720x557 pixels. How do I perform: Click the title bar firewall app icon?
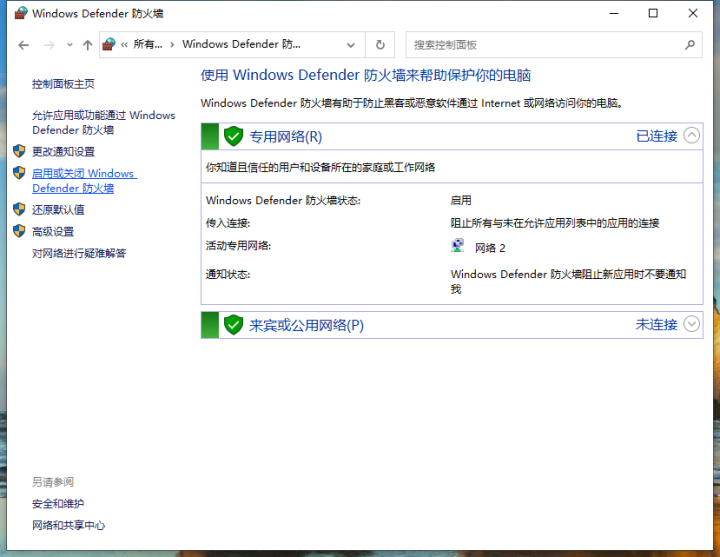point(21,13)
